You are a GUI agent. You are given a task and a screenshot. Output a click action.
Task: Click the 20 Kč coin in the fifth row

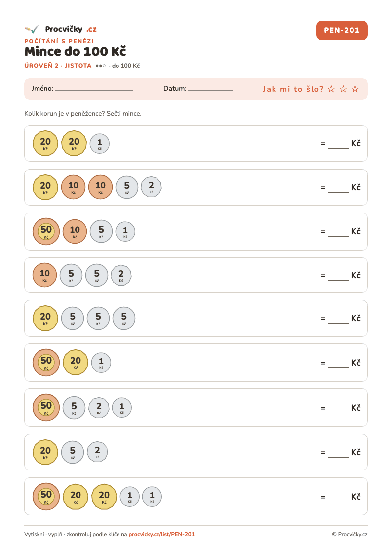pyautogui.click(x=45, y=318)
